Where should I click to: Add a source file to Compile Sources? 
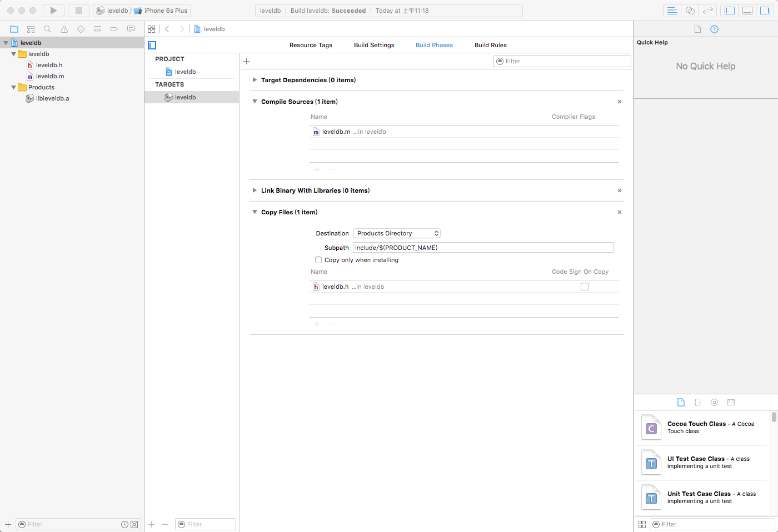coord(317,169)
